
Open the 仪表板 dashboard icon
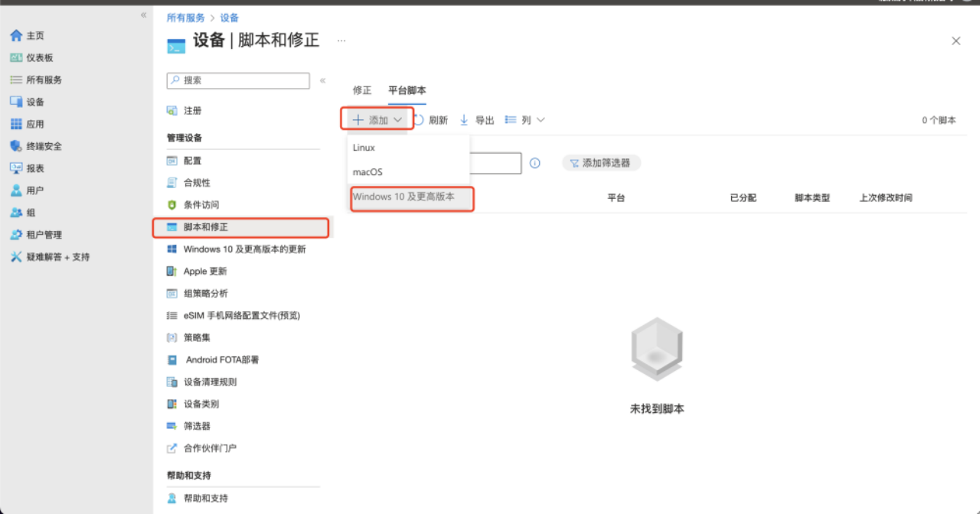(x=16, y=57)
